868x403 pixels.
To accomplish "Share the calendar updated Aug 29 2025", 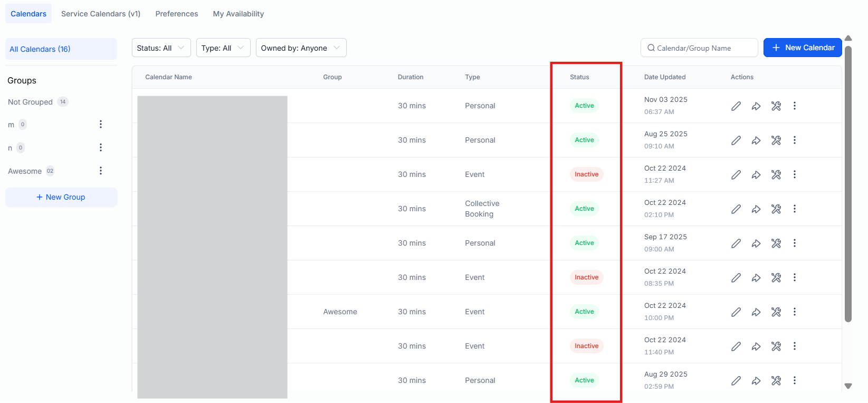I will [756, 381].
